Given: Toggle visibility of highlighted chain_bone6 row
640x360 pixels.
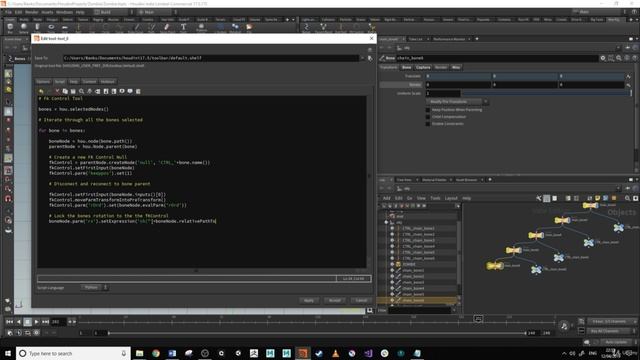Looking at the screenshot, I should pyautogui.click(x=392, y=300).
